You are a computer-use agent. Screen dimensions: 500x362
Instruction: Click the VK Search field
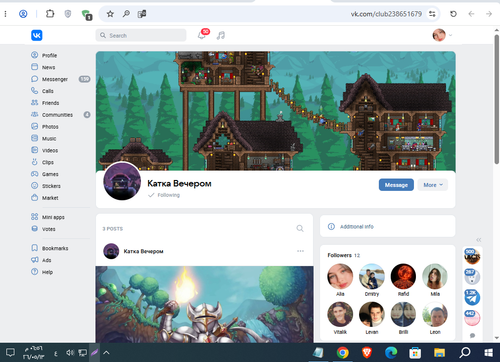click(x=141, y=35)
